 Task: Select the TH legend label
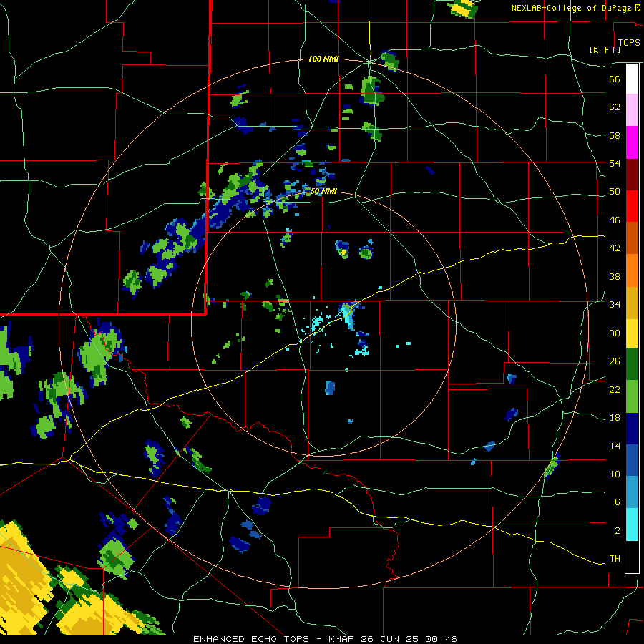[x=615, y=559]
